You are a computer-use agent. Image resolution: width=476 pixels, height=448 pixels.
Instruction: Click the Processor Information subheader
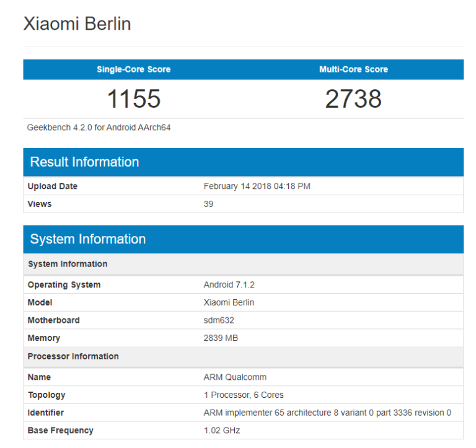point(243,356)
